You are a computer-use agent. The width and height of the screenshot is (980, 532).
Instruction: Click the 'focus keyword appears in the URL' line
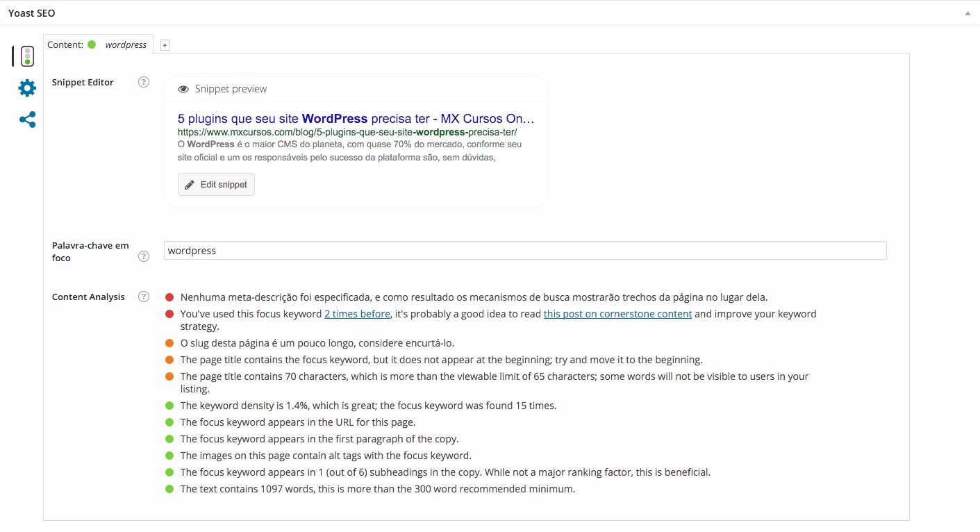pos(298,422)
